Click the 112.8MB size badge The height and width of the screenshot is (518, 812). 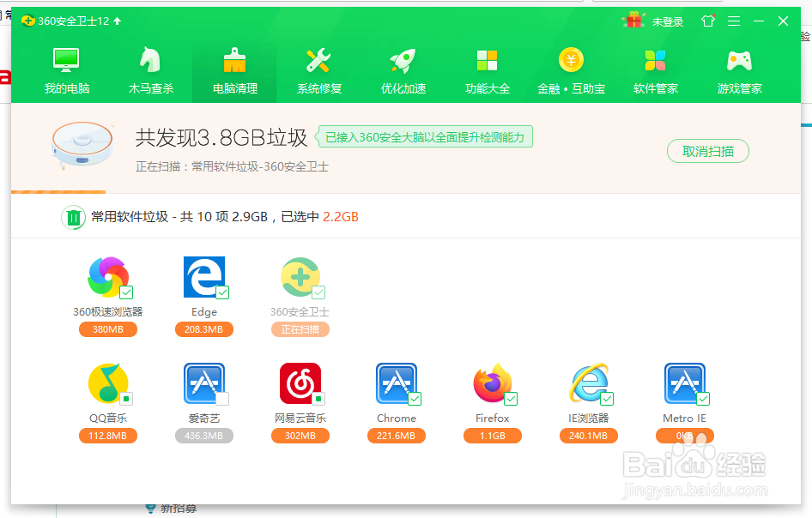[107, 436]
